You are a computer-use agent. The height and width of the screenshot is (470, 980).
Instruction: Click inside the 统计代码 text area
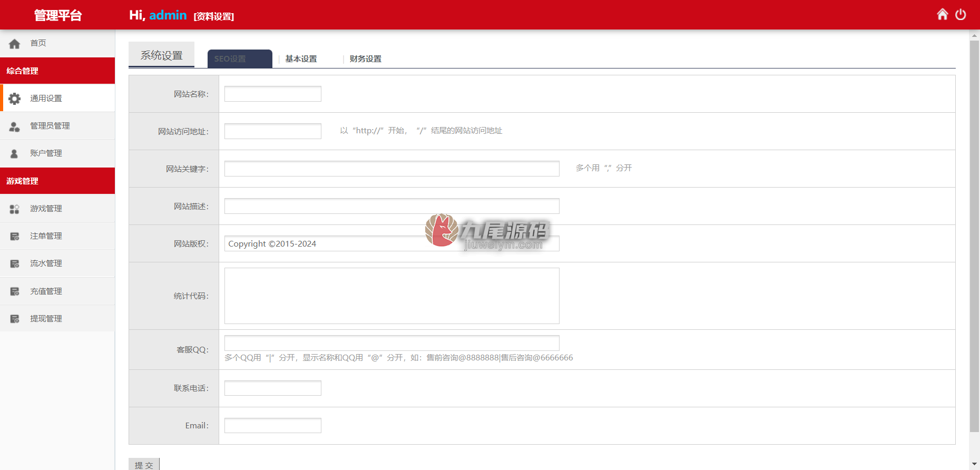(392, 296)
